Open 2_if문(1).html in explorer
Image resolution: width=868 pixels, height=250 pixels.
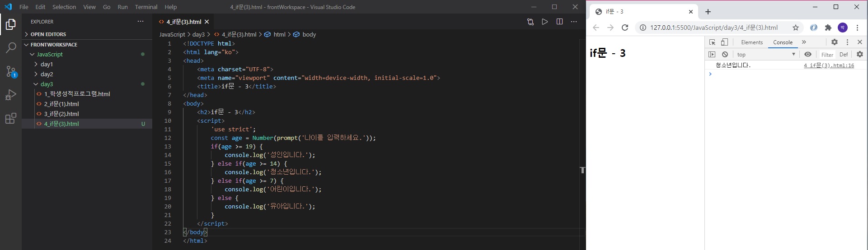87,104
